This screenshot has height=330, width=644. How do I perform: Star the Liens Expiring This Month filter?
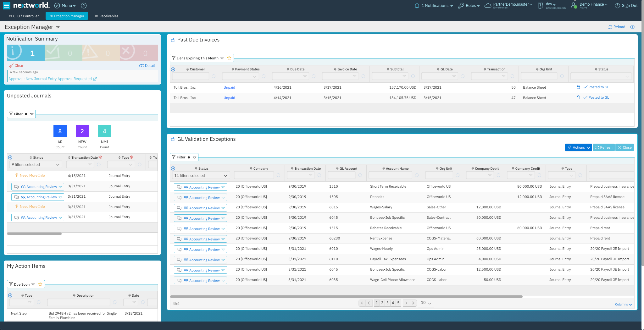pos(229,58)
